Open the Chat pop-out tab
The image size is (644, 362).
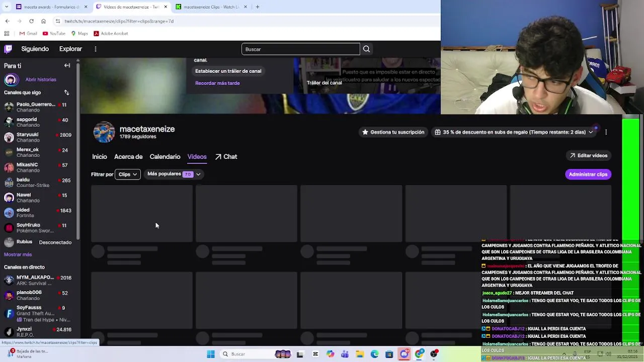point(226,157)
